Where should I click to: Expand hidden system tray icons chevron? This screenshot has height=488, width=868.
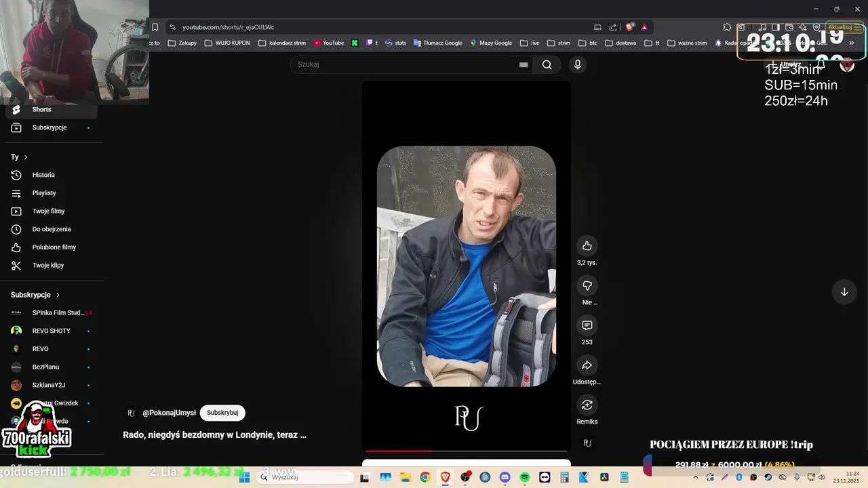coord(696,477)
